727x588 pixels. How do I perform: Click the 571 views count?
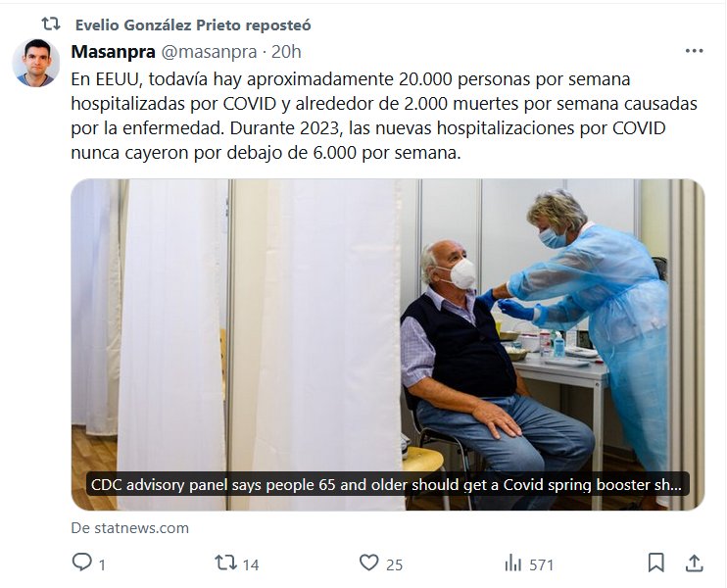pos(542,563)
